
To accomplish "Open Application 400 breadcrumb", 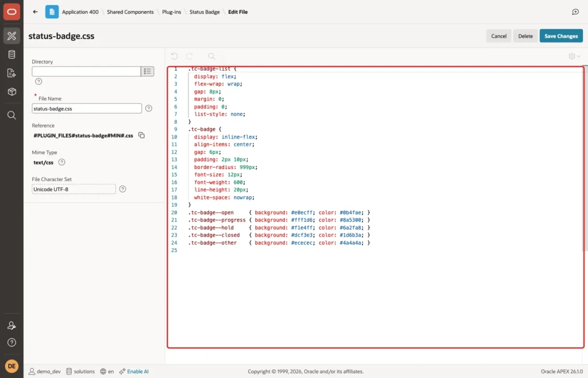I will (x=80, y=12).
